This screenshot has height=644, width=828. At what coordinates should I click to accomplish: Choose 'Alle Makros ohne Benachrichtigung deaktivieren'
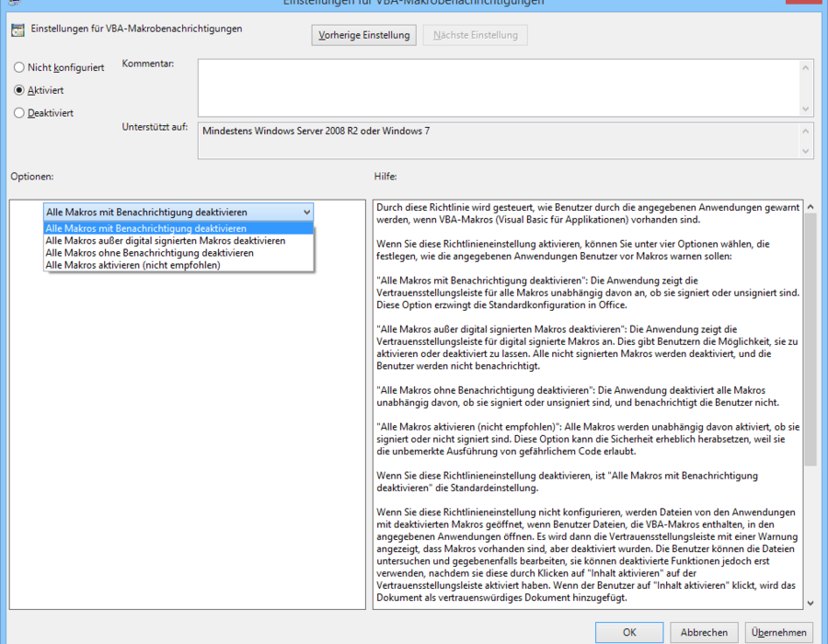click(x=178, y=253)
